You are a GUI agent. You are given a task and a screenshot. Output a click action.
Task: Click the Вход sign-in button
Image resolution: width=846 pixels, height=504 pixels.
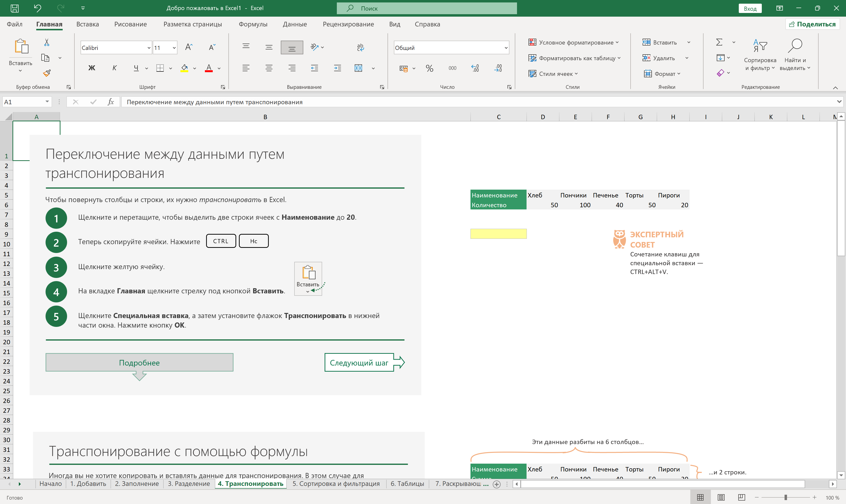pos(750,9)
